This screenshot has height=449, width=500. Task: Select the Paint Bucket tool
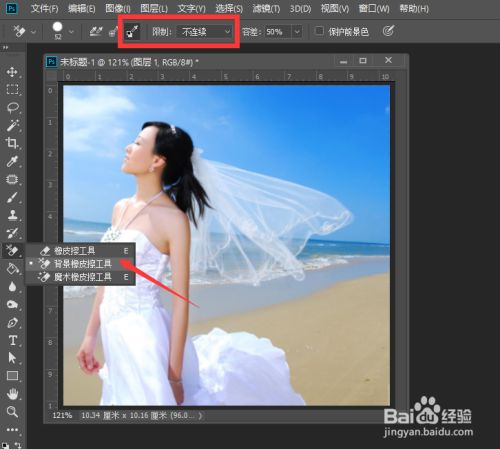pyautogui.click(x=12, y=269)
